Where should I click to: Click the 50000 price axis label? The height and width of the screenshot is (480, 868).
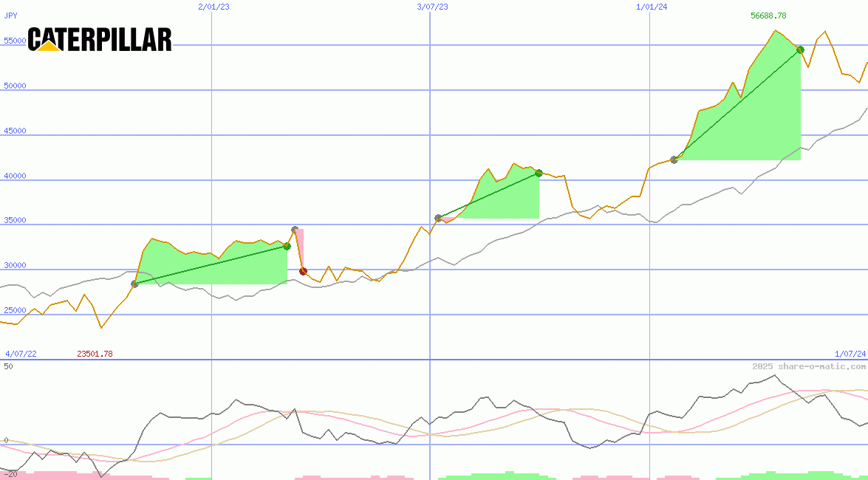coord(15,86)
